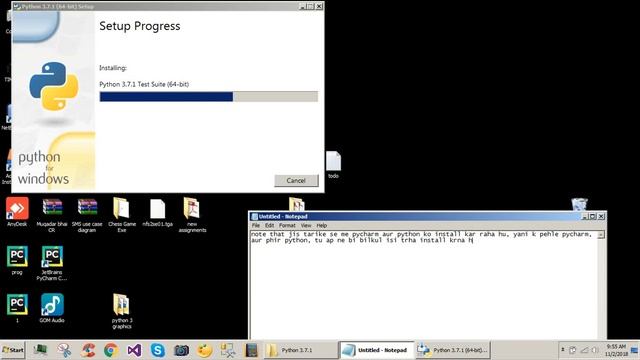Open the Help menu in Notepad

pos(322,225)
